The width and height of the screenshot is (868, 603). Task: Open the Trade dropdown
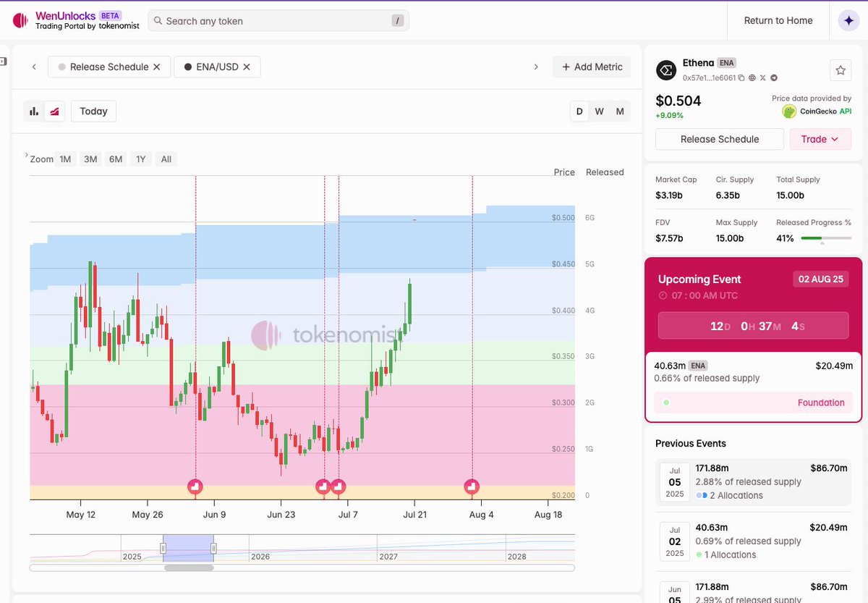[x=820, y=139]
